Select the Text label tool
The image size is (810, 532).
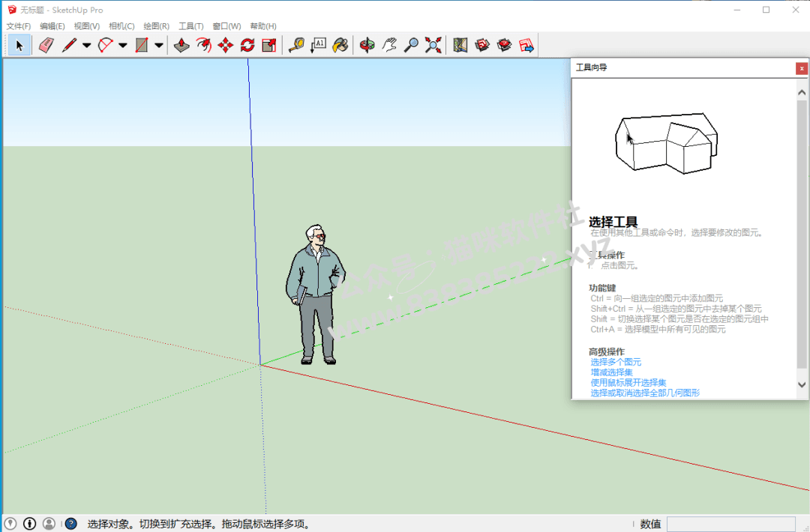pos(318,46)
